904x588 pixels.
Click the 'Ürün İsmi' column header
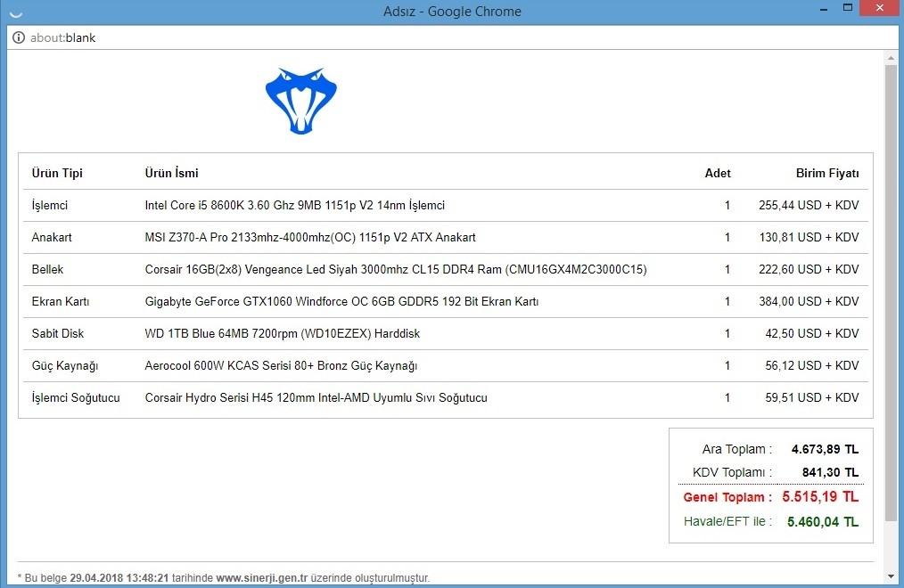click(171, 174)
